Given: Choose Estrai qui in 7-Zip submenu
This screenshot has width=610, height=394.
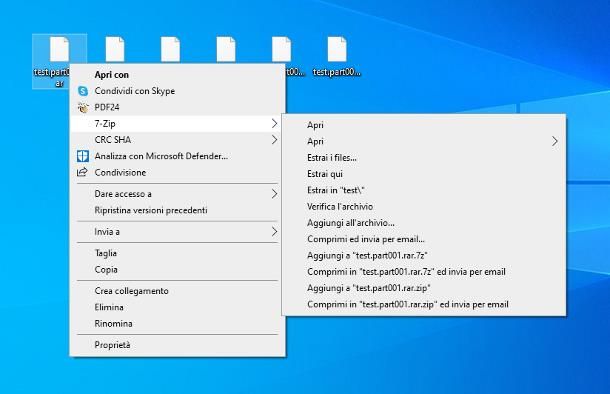Looking at the screenshot, I should 424,174.
